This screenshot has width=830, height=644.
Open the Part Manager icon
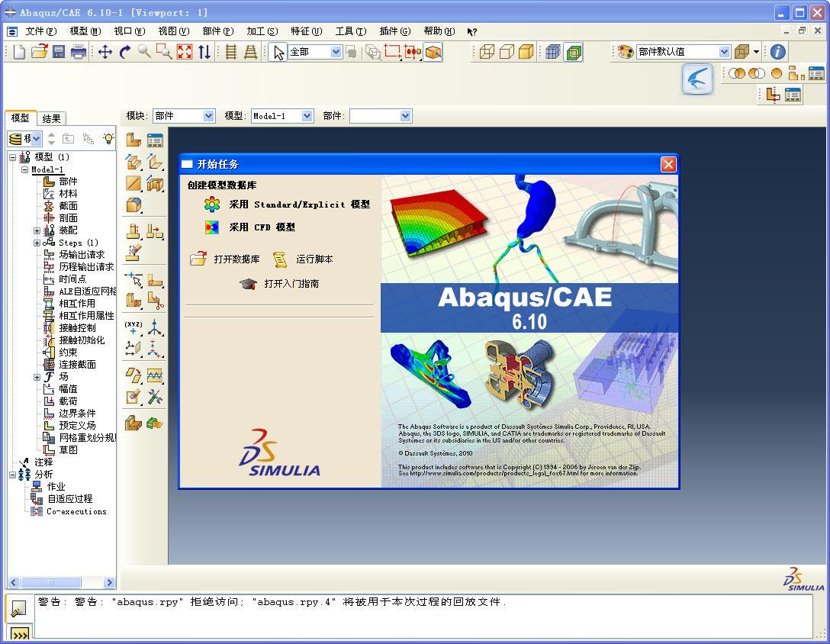[155, 140]
